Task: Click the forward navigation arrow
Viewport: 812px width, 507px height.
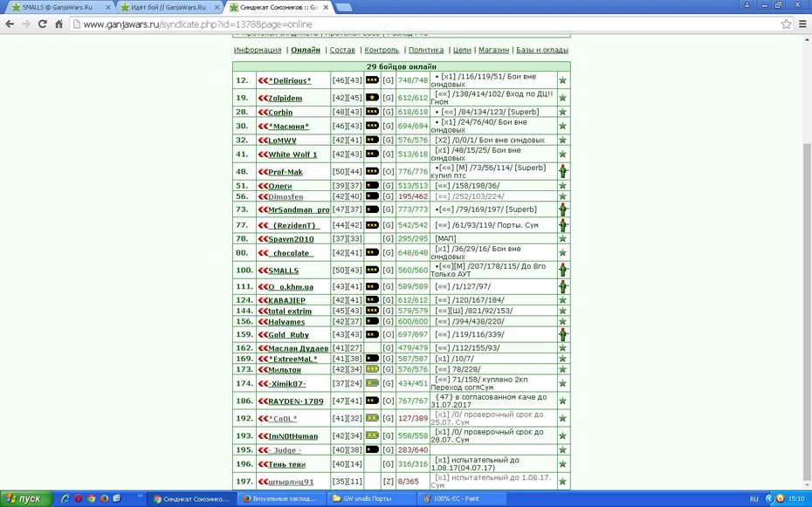Action: [26, 24]
